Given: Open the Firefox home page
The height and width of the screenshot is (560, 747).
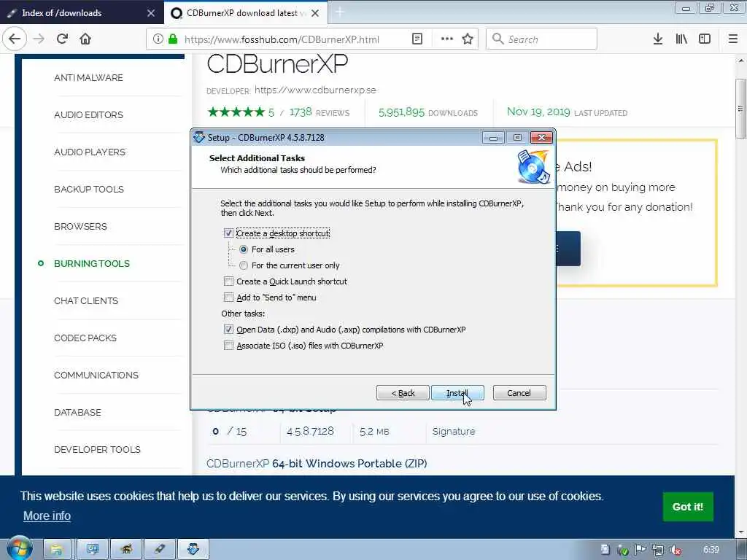Looking at the screenshot, I should (x=85, y=39).
